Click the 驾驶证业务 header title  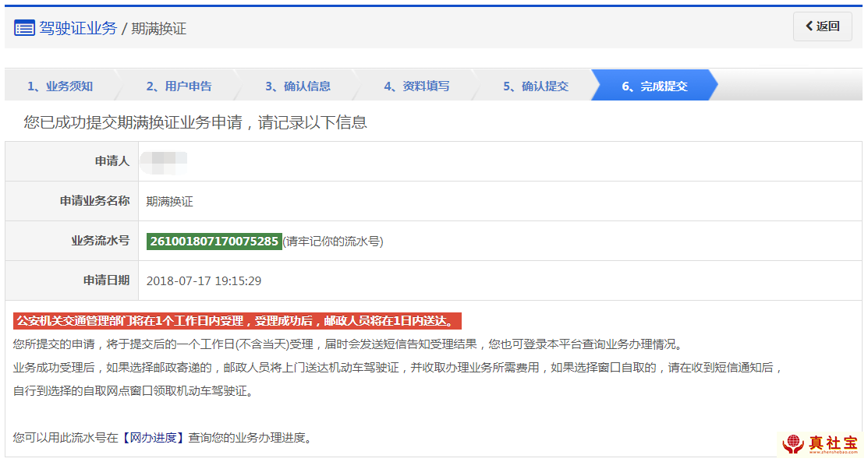click(77, 29)
